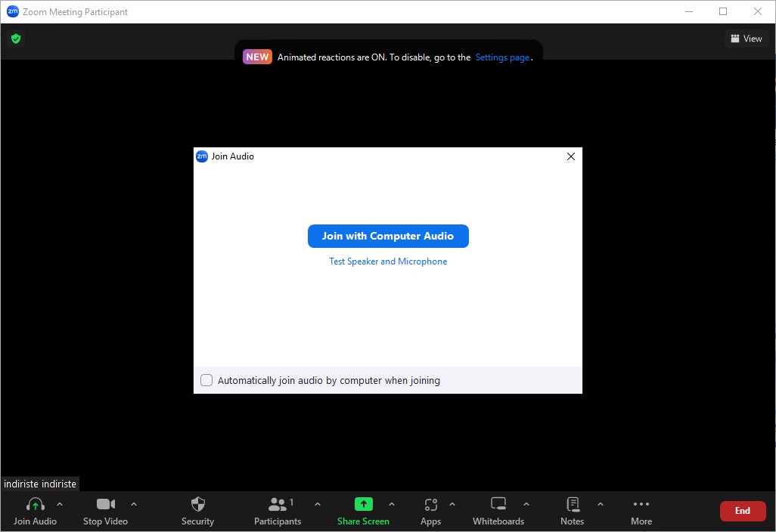The height and width of the screenshot is (532, 776).
Task: Click Join with Computer Audio button
Action: [x=388, y=237]
